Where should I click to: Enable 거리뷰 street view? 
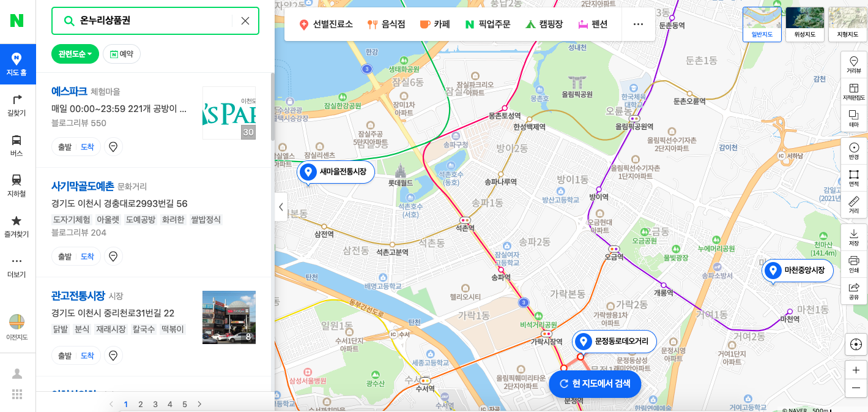pos(854,65)
